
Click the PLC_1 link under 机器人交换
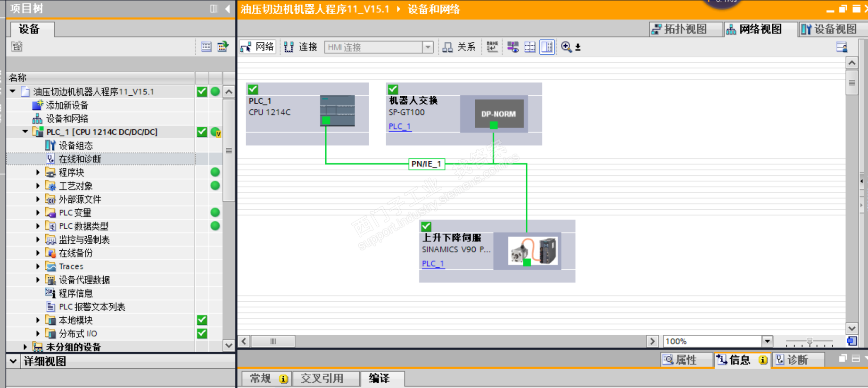[x=400, y=126]
